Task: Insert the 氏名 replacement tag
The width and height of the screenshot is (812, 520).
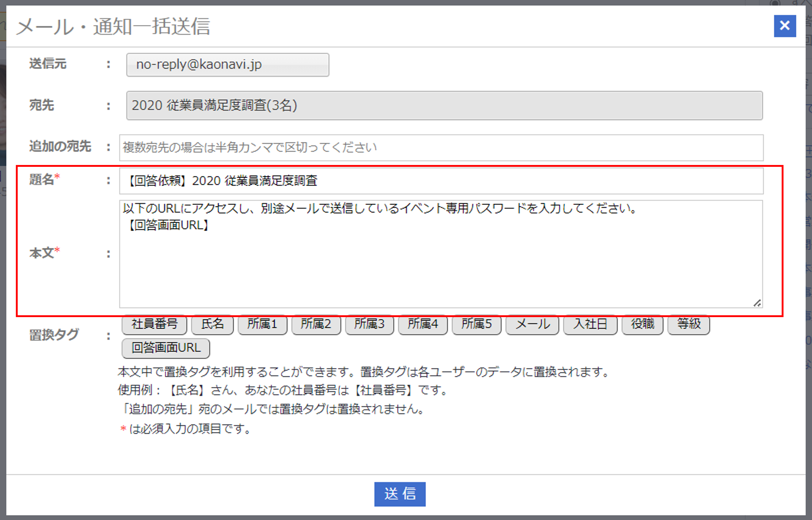Action: click(x=212, y=324)
